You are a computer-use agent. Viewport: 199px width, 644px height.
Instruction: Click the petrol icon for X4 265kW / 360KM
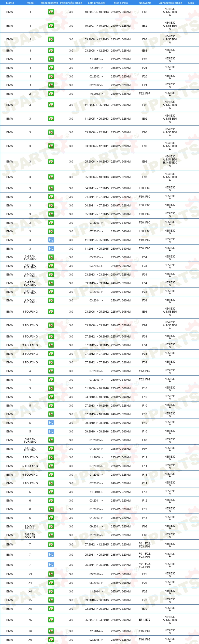point(51,591)
